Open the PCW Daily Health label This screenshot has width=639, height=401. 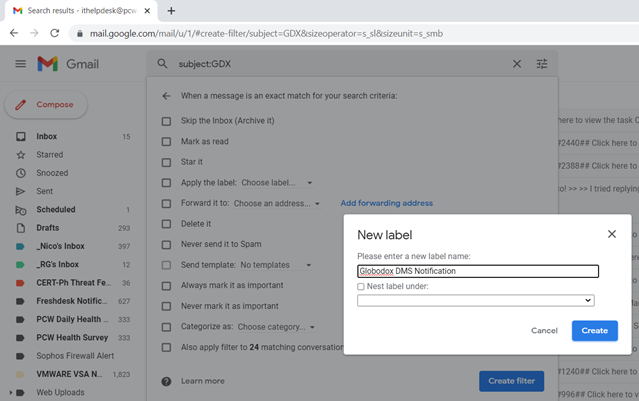(73, 319)
